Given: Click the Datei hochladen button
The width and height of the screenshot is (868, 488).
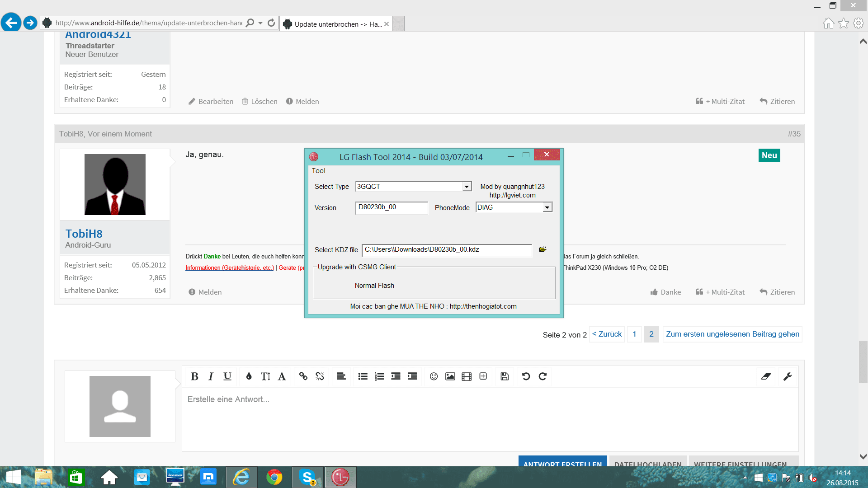Looking at the screenshot, I should (x=648, y=461).
